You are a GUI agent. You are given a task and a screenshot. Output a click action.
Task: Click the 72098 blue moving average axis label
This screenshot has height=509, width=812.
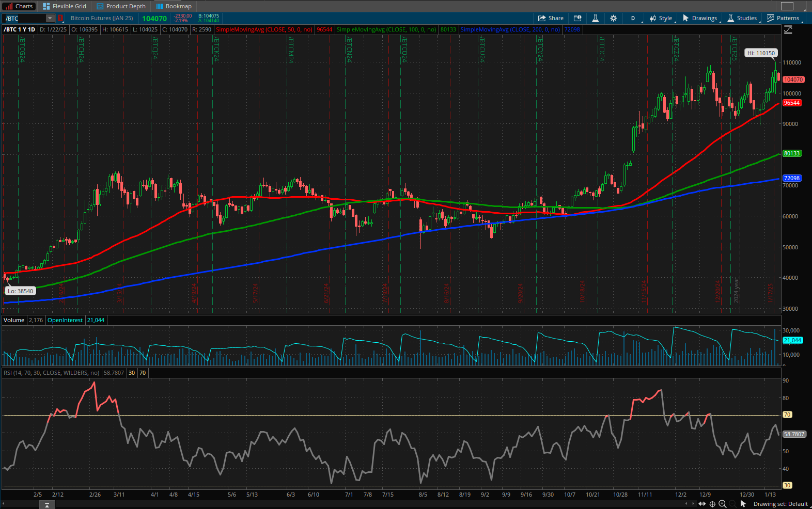(792, 178)
